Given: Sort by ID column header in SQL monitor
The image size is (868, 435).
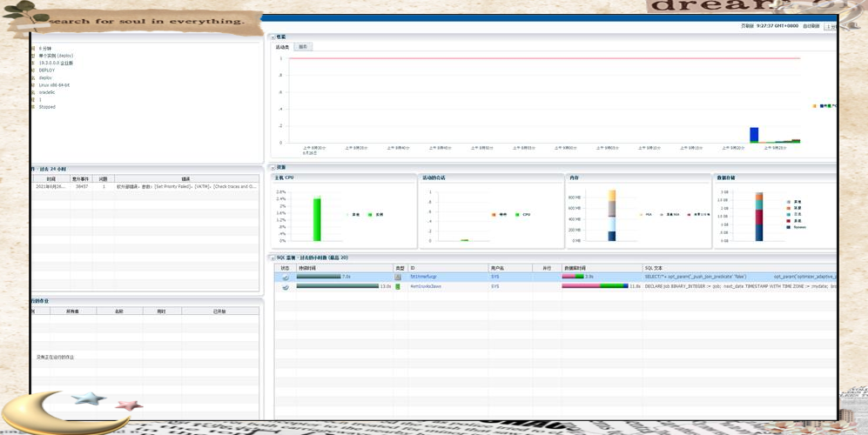Looking at the screenshot, I should 447,268.
